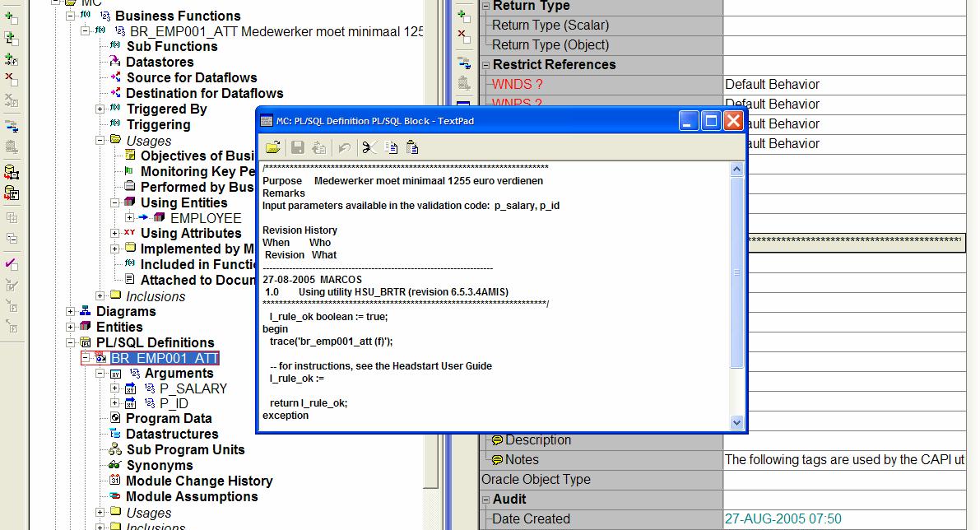This screenshot has width=980, height=530.
Task: Click the Paste clipboard icon in TextPad
Action: pyautogui.click(x=412, y=147)
